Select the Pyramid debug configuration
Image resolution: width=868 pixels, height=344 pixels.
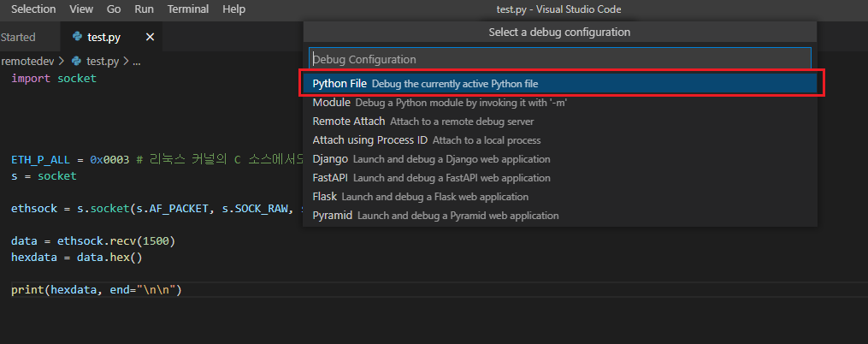pyautogui.click(x=559, y=216)
